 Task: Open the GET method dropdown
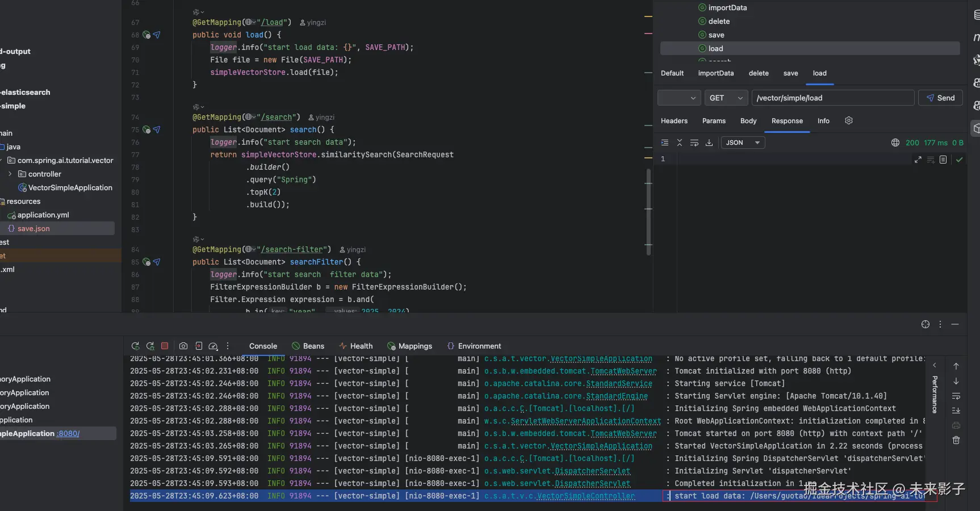click(726, 98)
